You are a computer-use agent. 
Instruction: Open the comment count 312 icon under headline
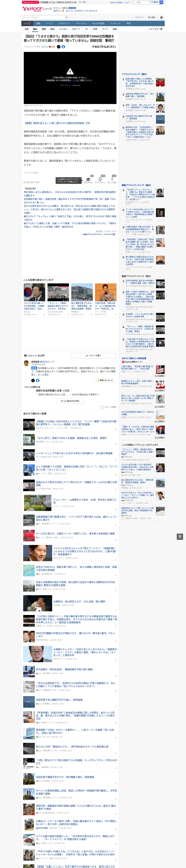(45, 47)
